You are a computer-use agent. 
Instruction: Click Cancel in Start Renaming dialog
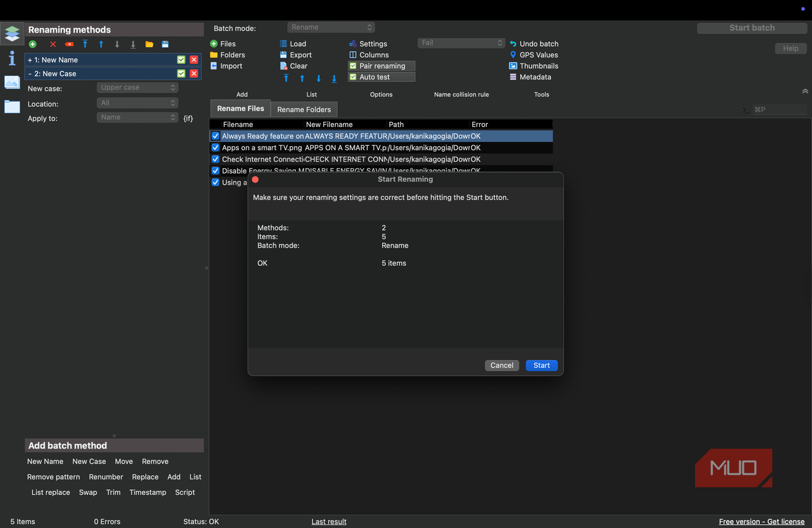pos(502,365)
